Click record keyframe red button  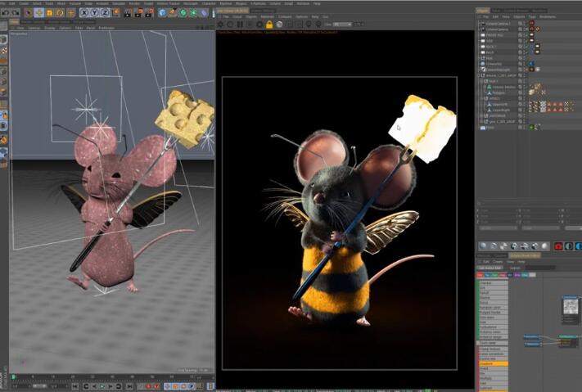pyautogui.click(x=149, y=386)
